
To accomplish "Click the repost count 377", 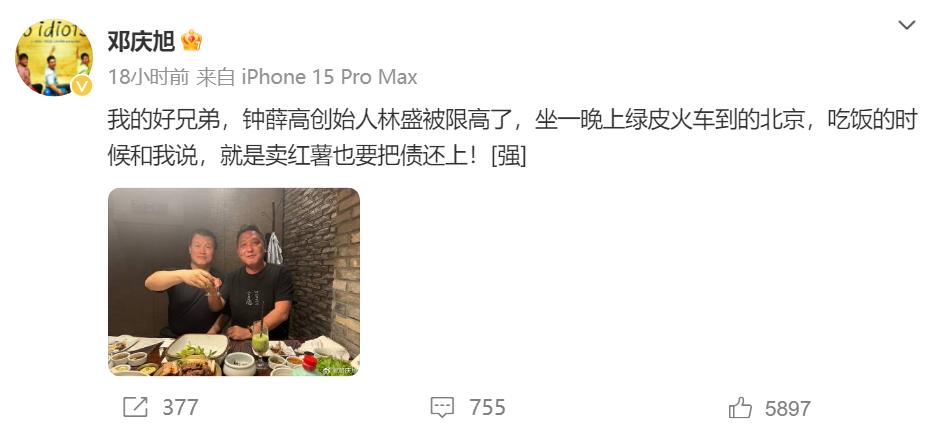I will tap(180, 408).
